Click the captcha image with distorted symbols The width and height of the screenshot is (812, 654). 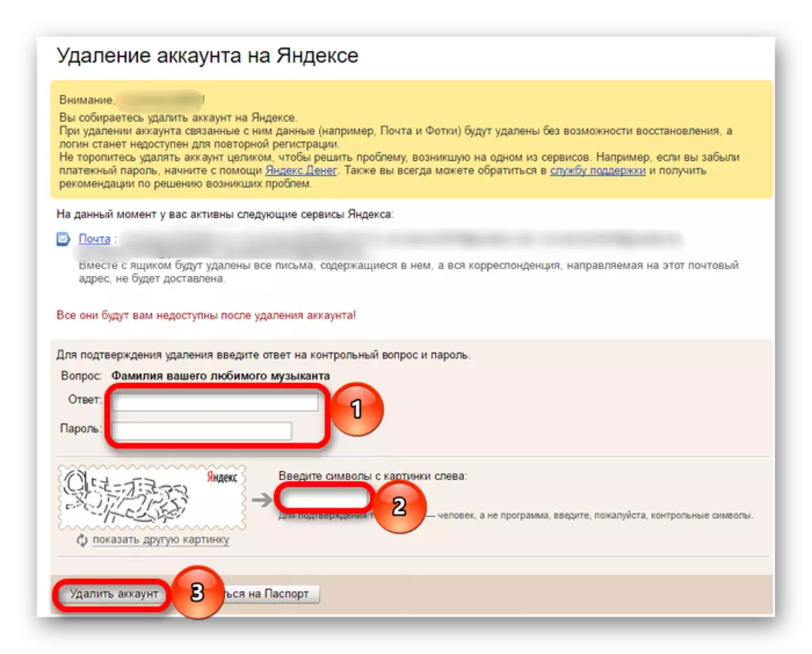[152, 497]
